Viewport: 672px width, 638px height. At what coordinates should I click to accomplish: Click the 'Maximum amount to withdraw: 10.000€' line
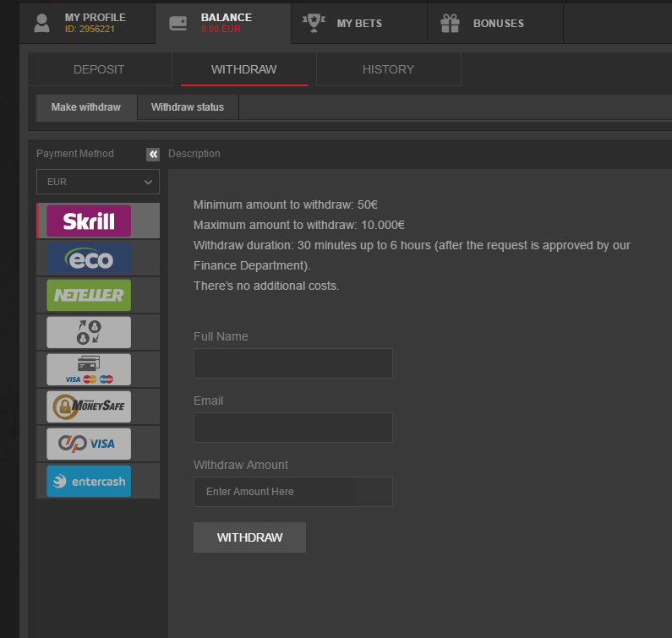pos(299,225)
